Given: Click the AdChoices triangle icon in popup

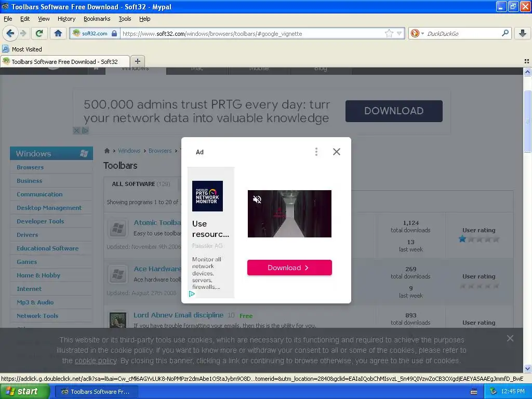Looking at the screenshot, I should pos(192,294).
